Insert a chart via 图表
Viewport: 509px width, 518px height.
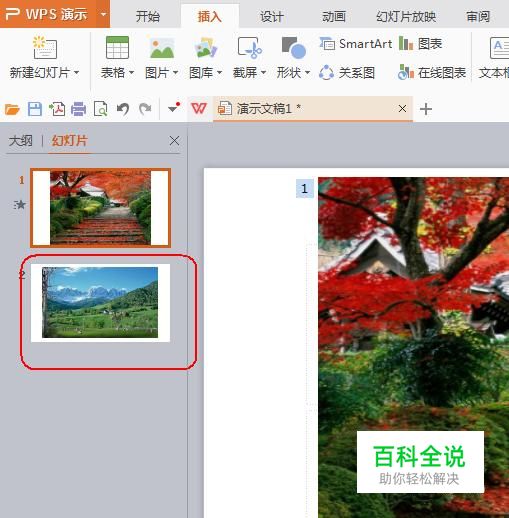(x=420, y=44)
